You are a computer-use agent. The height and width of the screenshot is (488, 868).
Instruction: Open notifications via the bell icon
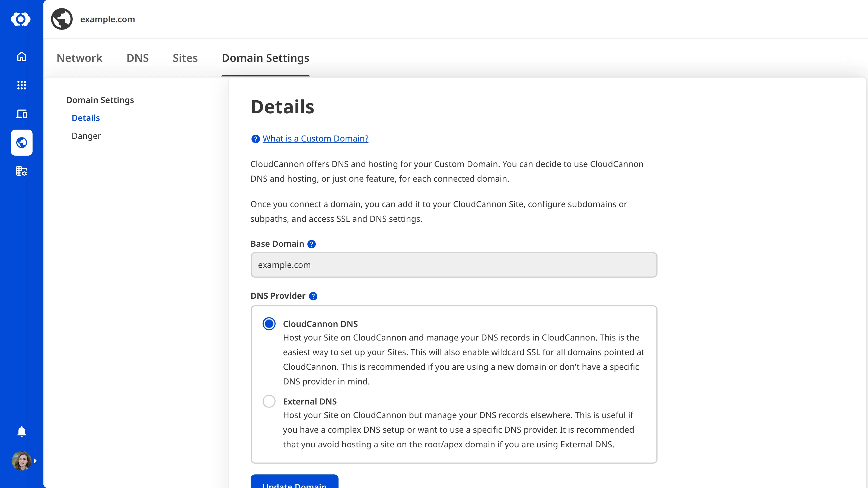tap(21, 431)
